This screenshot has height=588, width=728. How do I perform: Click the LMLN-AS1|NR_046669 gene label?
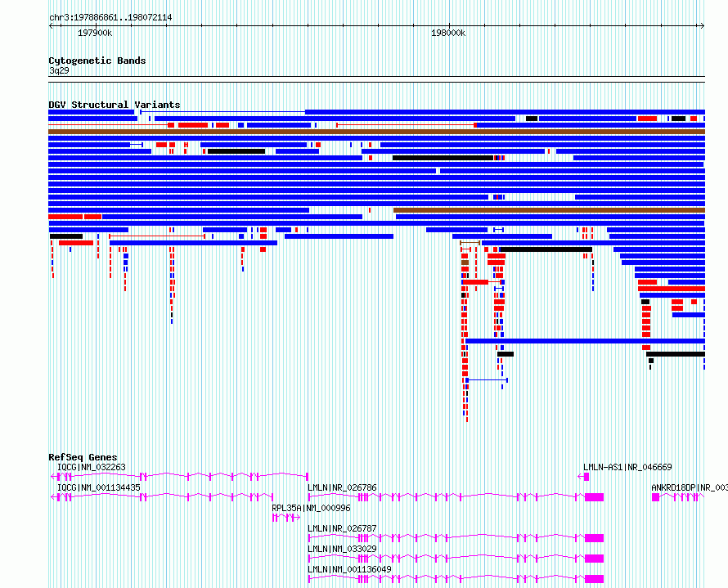pos(627,467)
